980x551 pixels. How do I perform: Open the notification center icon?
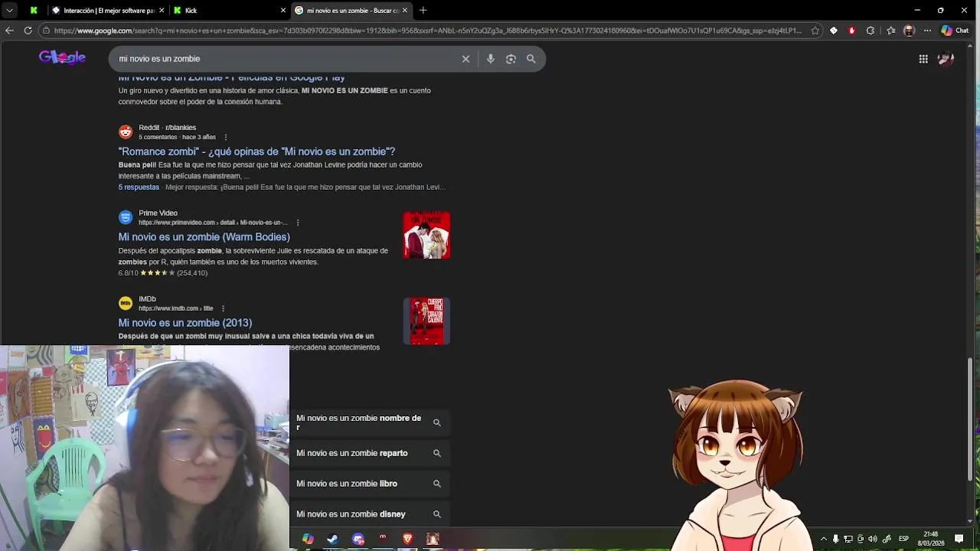[x=959, y=539]
